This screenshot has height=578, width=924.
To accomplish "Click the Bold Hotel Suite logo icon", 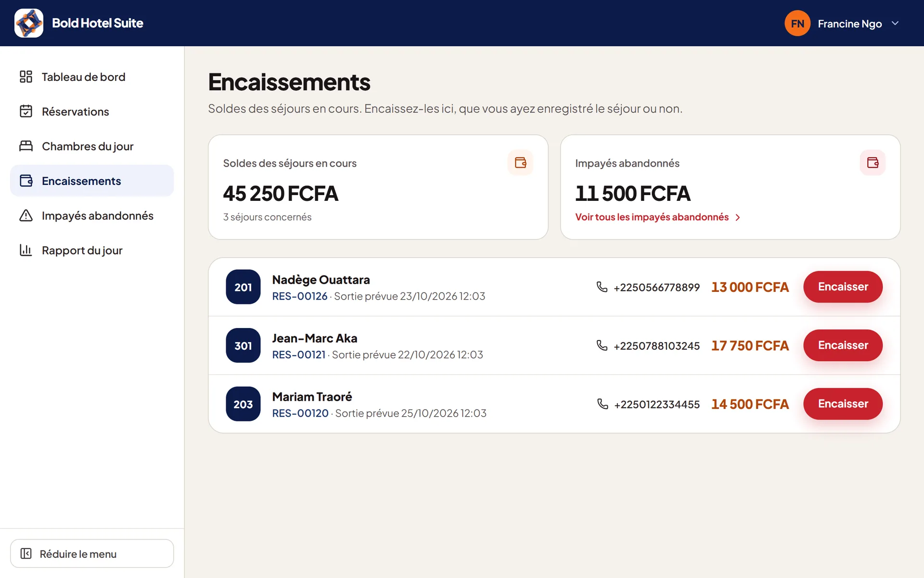I will pos(29,23).
